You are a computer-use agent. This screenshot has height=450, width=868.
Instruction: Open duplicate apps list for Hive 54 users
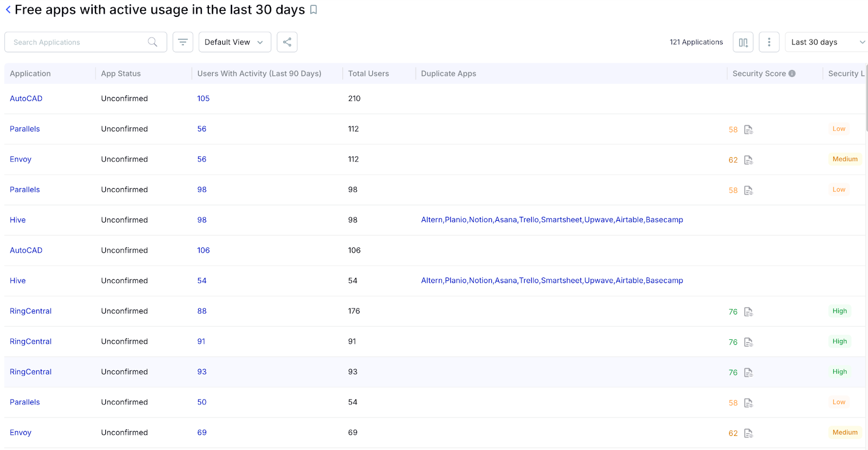pyautogui.click(x=552, y=281)
